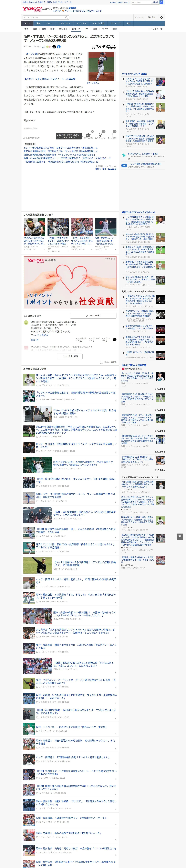The width and height of the screenshot is (186, 868).
Task: Open 週刊ベースボールONLINE link under 最終更新
Action: click(x=106, y=169)
